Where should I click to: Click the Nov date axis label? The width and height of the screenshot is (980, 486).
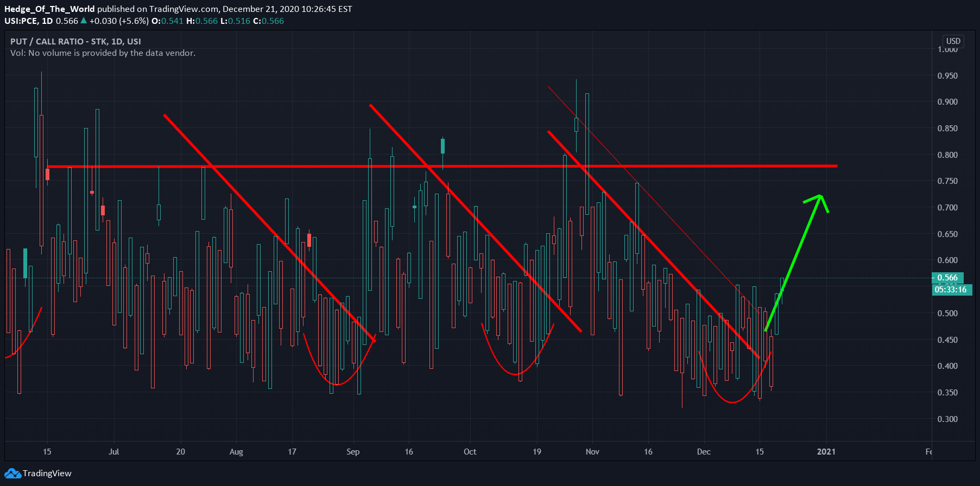pyautogui.click(x=592, y=452)
